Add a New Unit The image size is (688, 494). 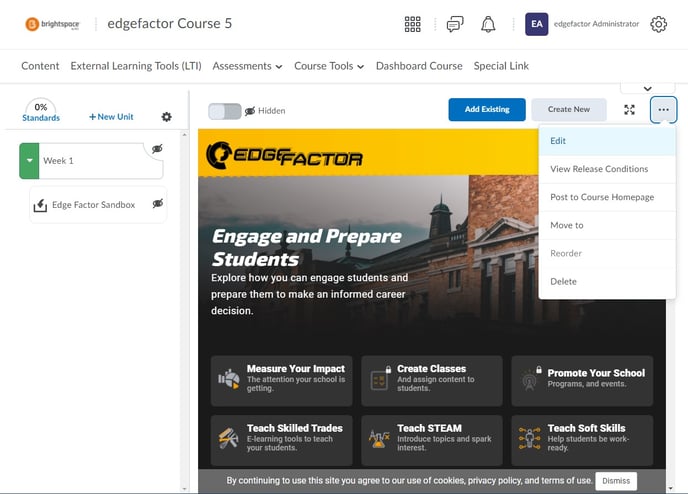click(x=111, y=117)
